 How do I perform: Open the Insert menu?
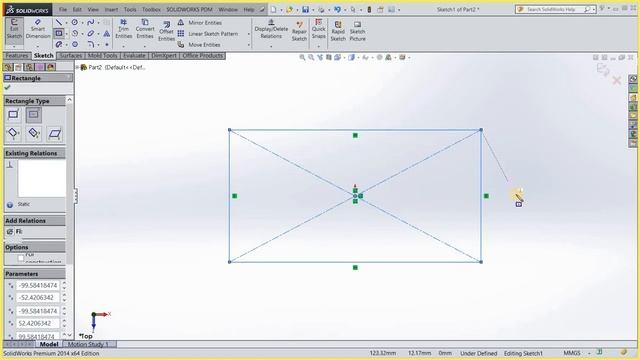click(x=111, y=9)
